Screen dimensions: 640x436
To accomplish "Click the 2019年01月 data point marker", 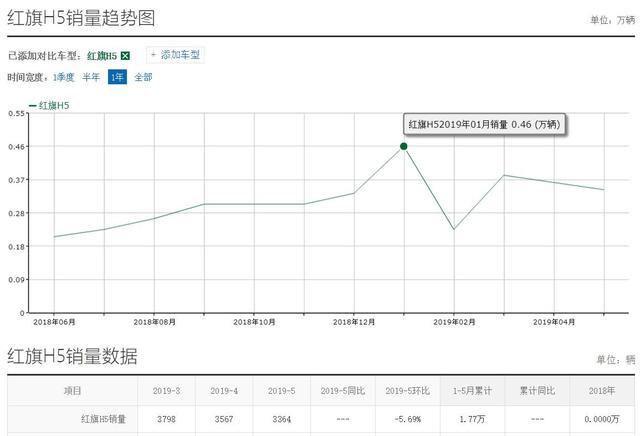I will 404,146.
